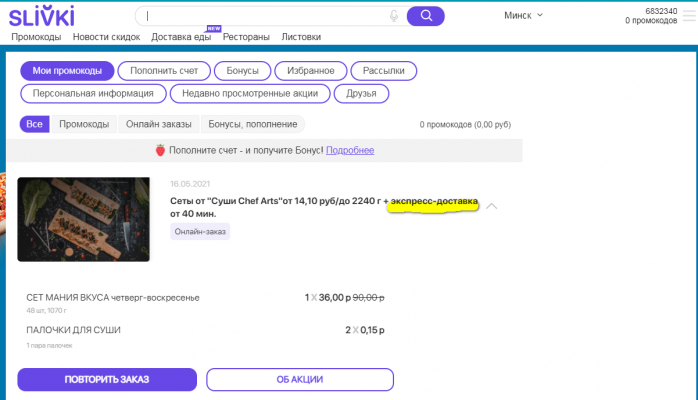
Task: Collapse the sushi order details chevron
Action: click(x=492, y=207)
